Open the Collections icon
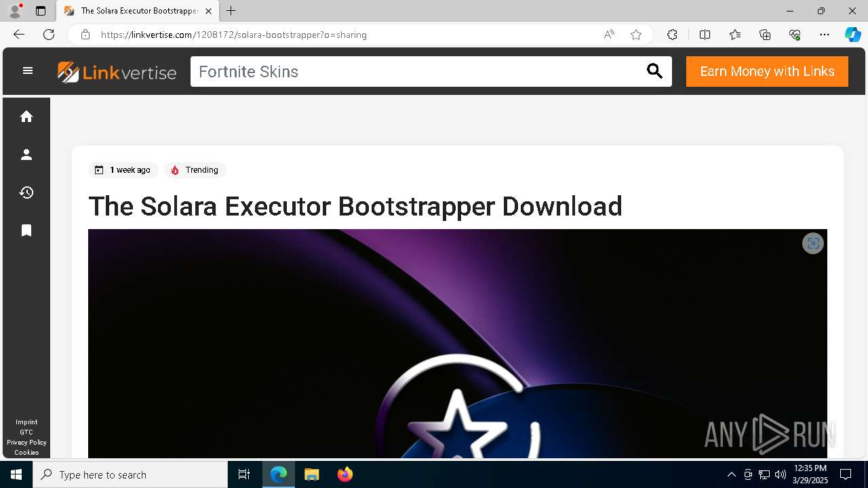Viewport: 868px width, 488px height. tap(765, 35)
